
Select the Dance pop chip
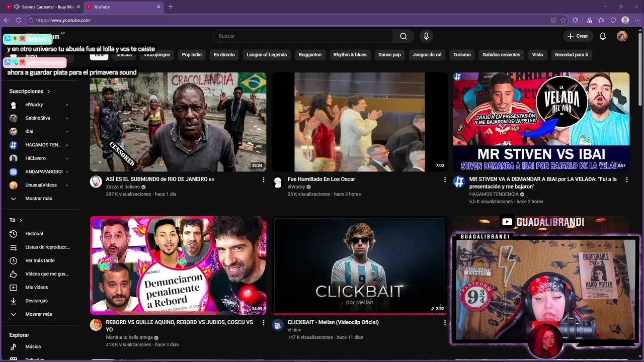point(389,55)
